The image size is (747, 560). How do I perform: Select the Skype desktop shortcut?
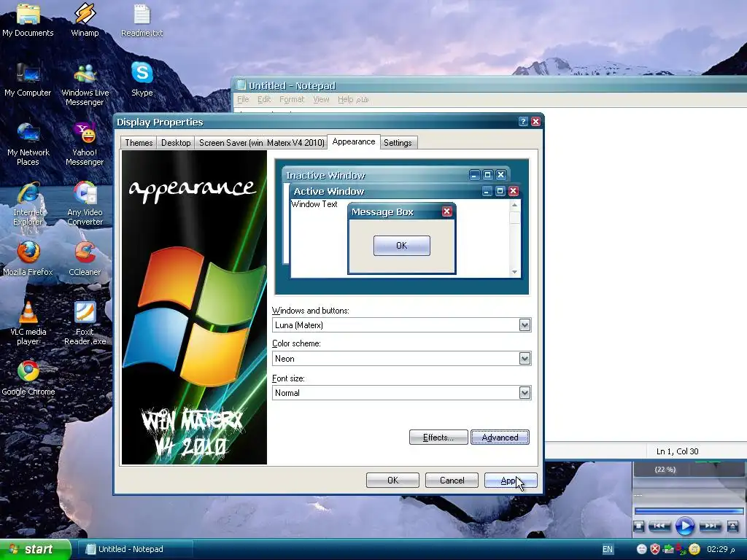142,80
